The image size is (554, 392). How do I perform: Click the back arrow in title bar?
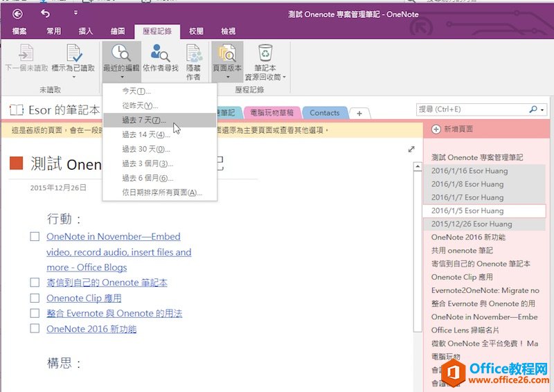click(x=17, y=14)
